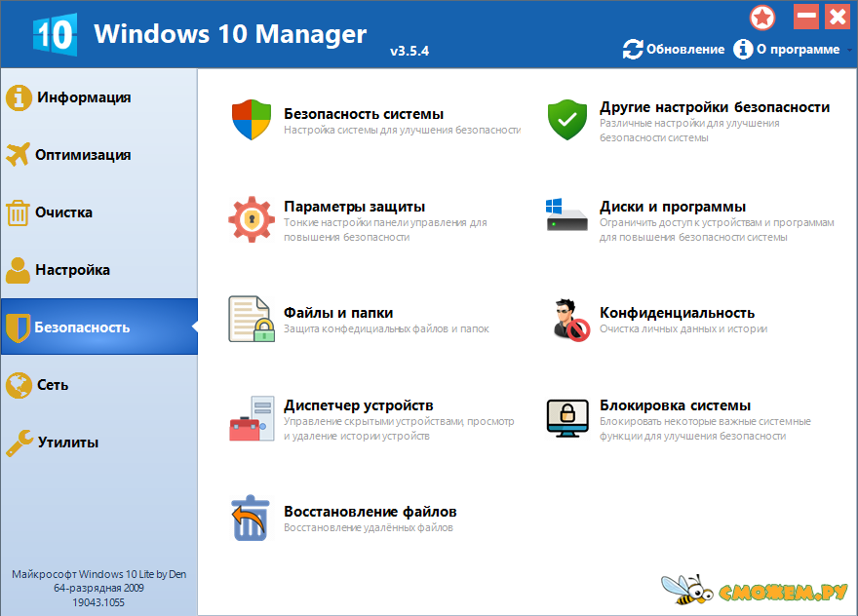Switch to the Оптимизация section
The image size is (858, 616).
point(99,155)
